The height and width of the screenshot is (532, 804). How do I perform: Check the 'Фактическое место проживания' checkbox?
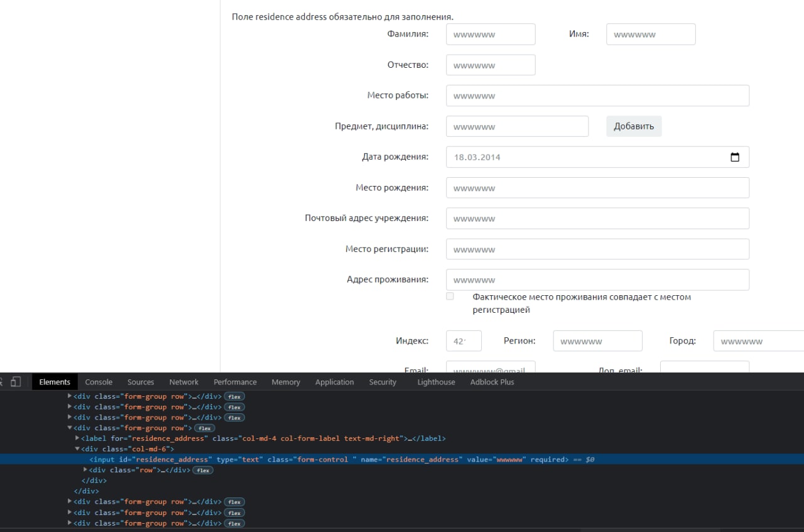[450, 296]
